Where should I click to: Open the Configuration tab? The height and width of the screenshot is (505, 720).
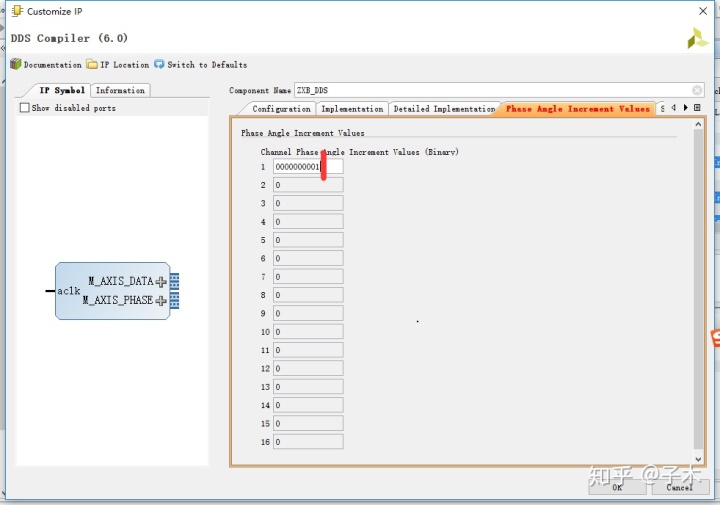coord(281,109)
